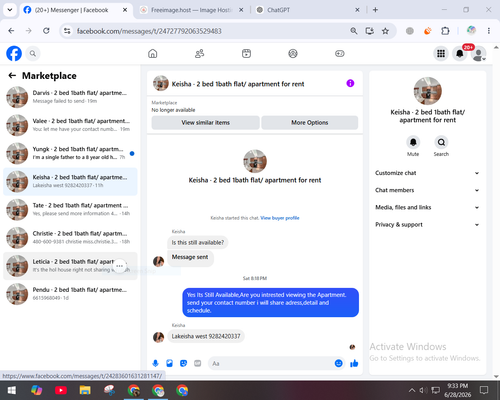Select the Messenger Facebook tab
Image resolution: width=500 pixels, height=400 pixels.
point(76,10)
